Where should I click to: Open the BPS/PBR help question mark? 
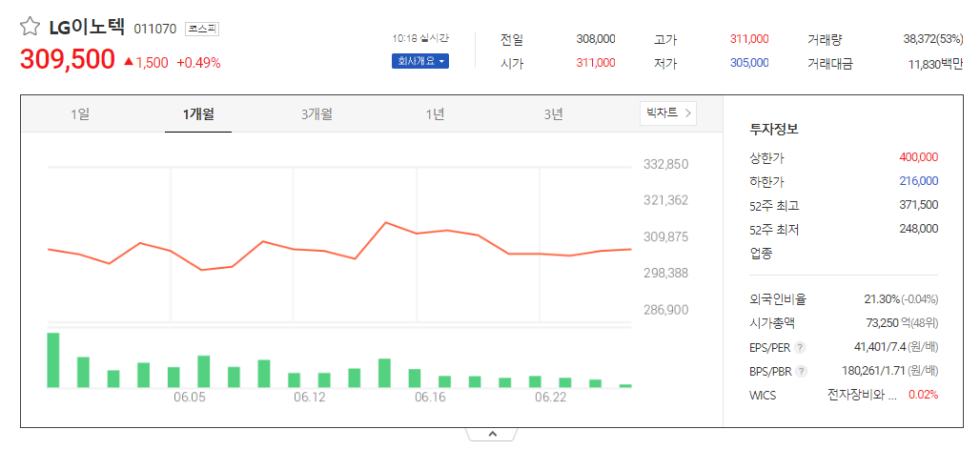[802, 372]
